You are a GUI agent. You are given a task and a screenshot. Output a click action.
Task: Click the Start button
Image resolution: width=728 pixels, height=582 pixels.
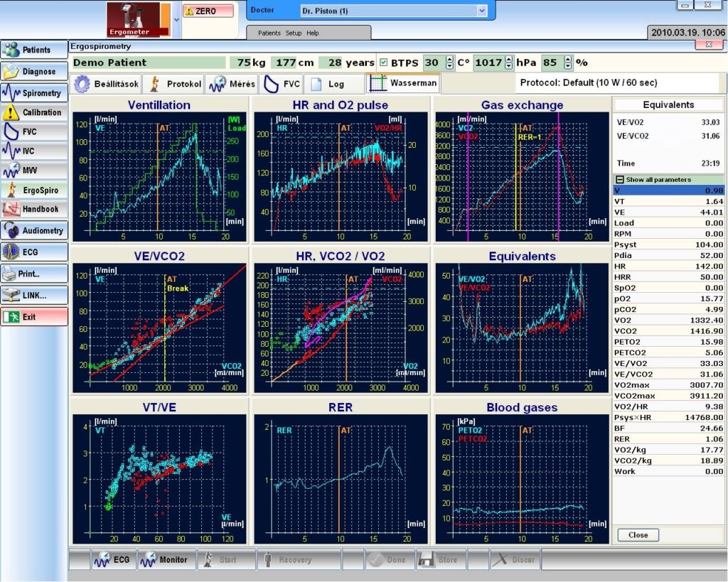226,560
